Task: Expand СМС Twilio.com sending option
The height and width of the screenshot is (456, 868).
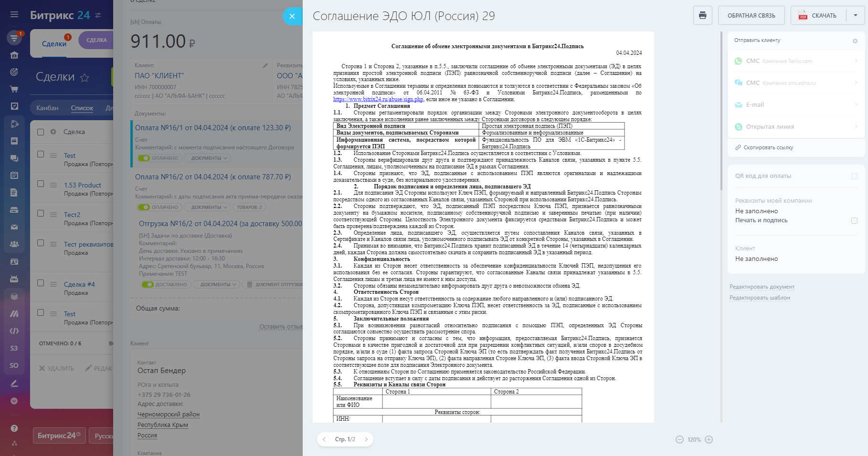Action: point(796,61)
